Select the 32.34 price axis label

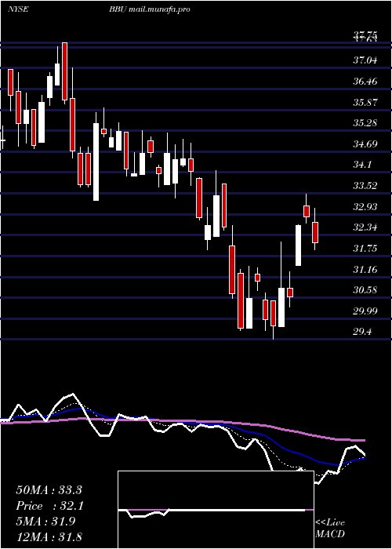[365, 227]
